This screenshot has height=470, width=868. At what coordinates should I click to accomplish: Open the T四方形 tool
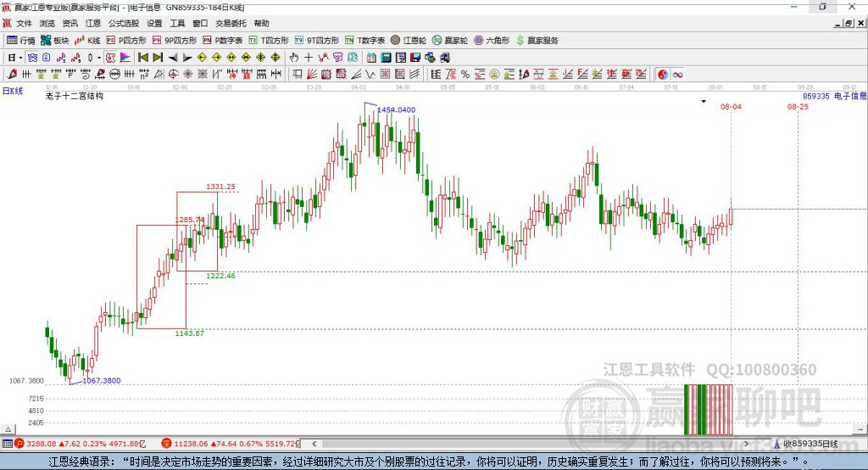pos(269,41)
